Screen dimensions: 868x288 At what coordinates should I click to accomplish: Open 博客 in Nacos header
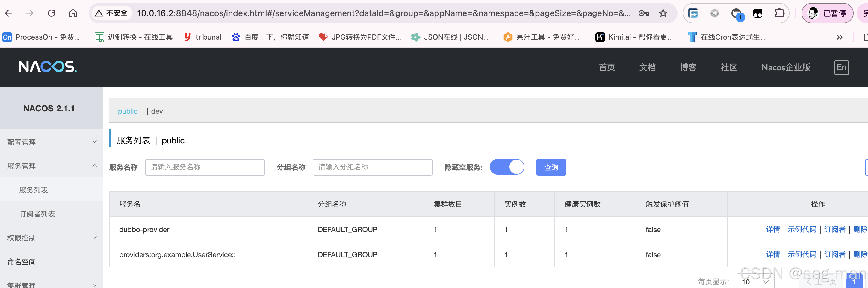pyautogui.click(x=688, y=67)
